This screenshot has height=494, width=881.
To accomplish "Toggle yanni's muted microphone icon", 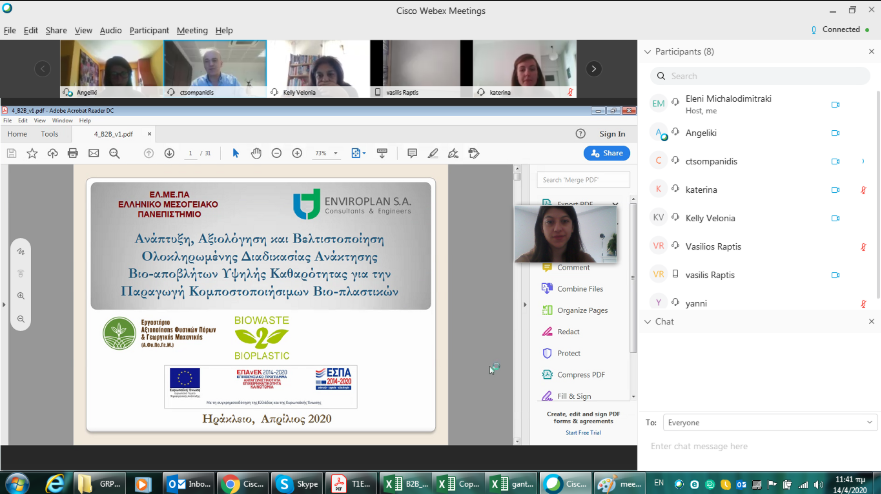I will click(862, 302).
